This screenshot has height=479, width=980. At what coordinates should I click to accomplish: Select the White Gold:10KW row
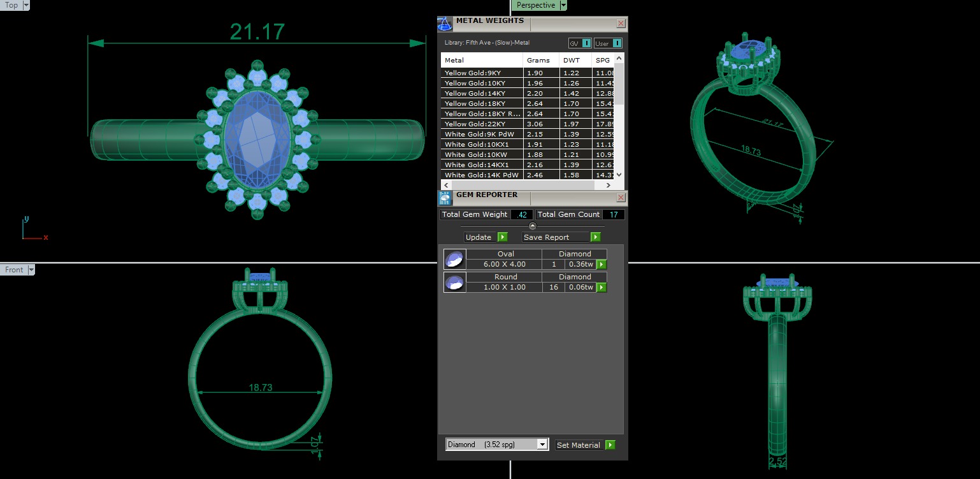pos(528,155)
